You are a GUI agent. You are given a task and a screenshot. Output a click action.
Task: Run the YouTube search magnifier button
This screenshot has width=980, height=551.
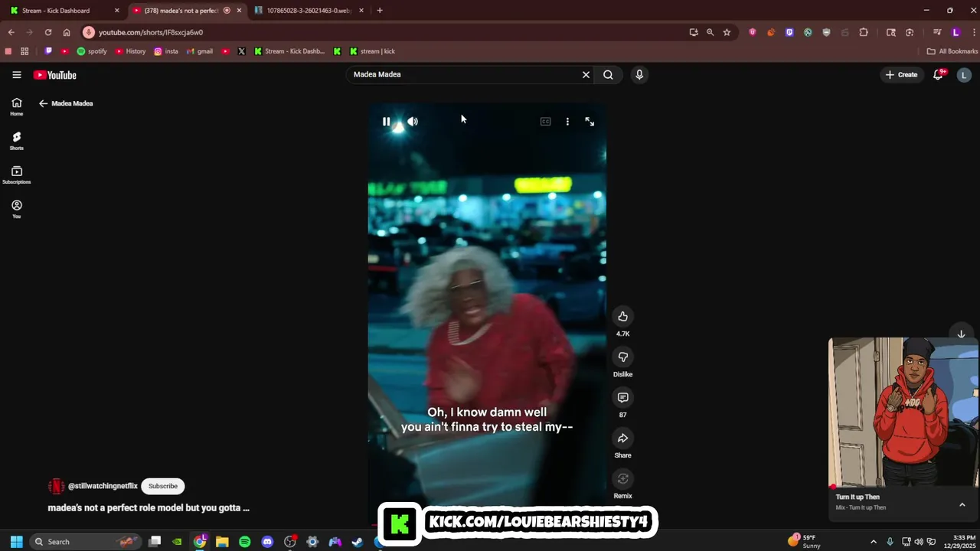coord(608,74)
